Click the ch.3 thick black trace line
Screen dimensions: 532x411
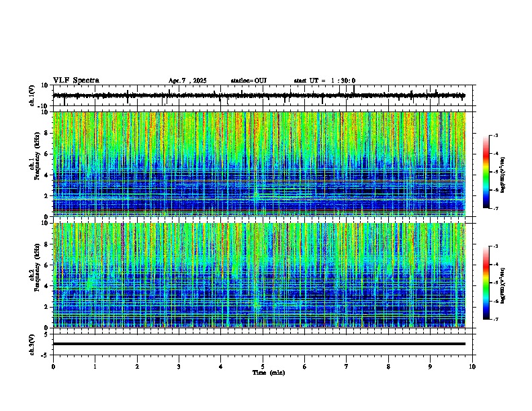coord(259,344)
